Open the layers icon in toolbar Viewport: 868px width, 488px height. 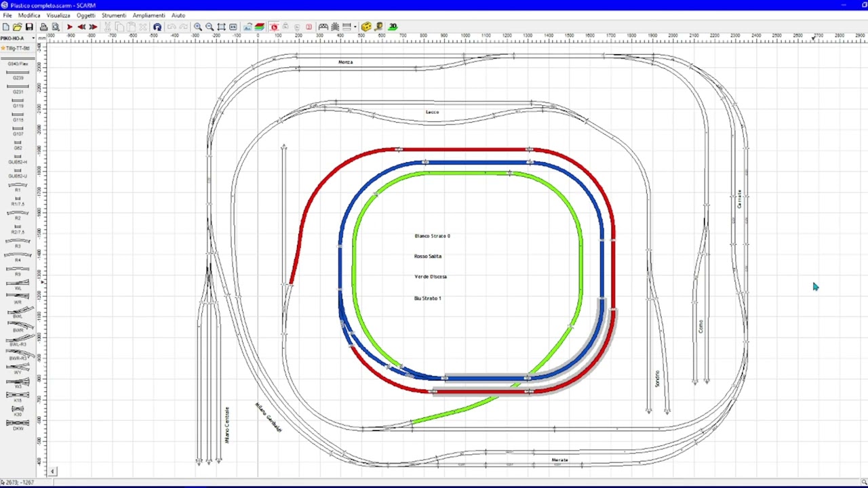(x=259, y=27)
